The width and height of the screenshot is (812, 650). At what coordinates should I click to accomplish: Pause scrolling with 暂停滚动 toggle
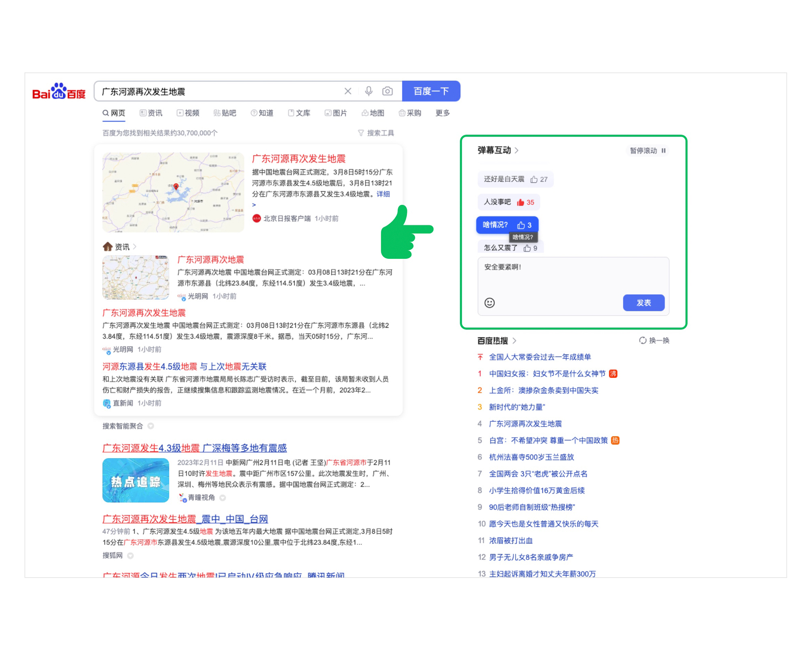click(x=648, y=151)
